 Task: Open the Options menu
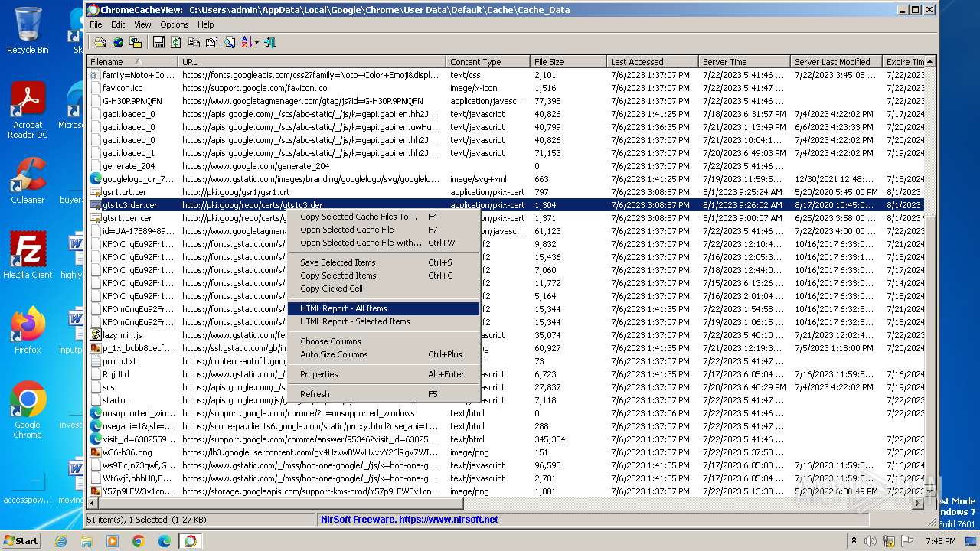tap(175, 24)
